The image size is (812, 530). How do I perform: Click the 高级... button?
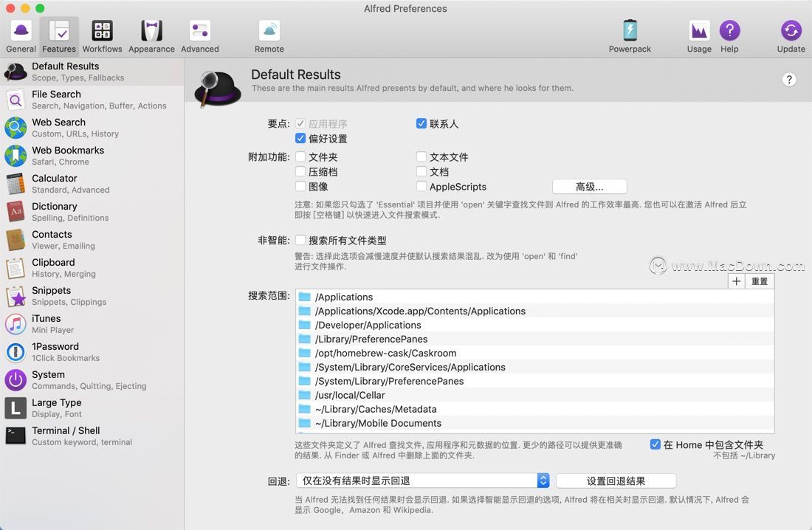point(589,187)
